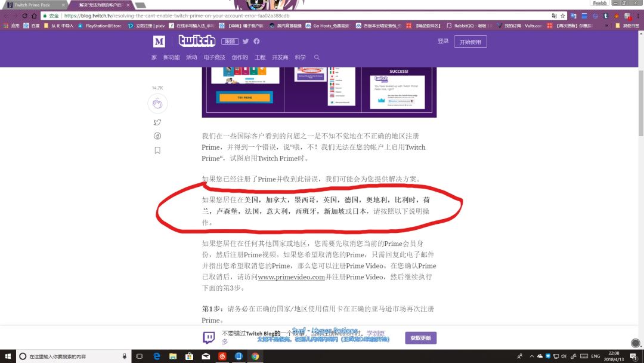Open the 应用 apps bookmark
Image resolution: width=644 pixels, height=363 pixels.
pos(11,26)
